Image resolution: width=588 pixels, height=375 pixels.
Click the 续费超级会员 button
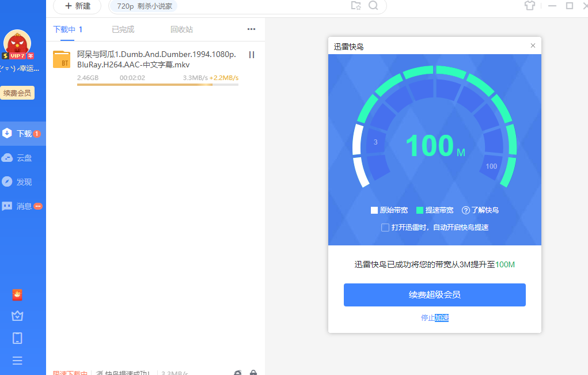(x=434, y=294)
